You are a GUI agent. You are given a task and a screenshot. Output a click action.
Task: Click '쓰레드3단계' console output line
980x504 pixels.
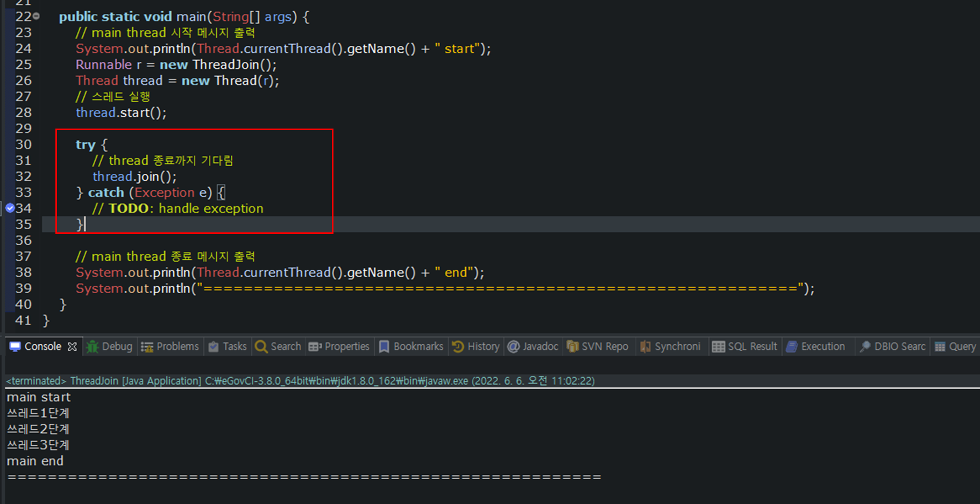click(38, 445)
